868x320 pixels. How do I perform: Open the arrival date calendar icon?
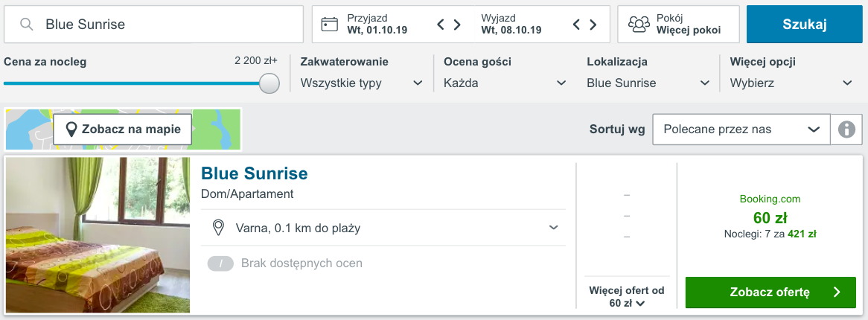(x=329, y=25)
